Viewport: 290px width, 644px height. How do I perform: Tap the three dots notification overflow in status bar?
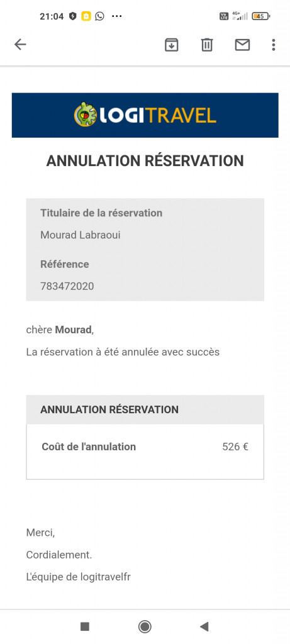[x=117, y=16]
